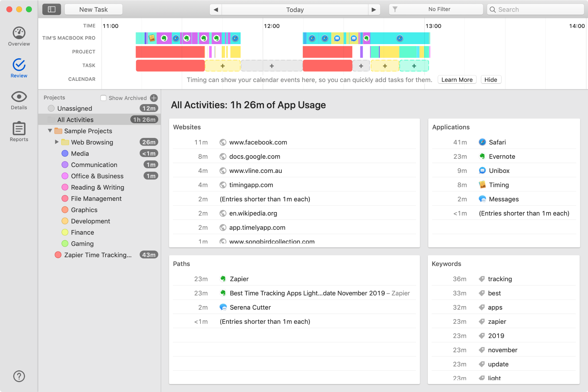Collapse the Sample Projects folder
This screenshot has height=392, width=588.
tap(50, 131)
